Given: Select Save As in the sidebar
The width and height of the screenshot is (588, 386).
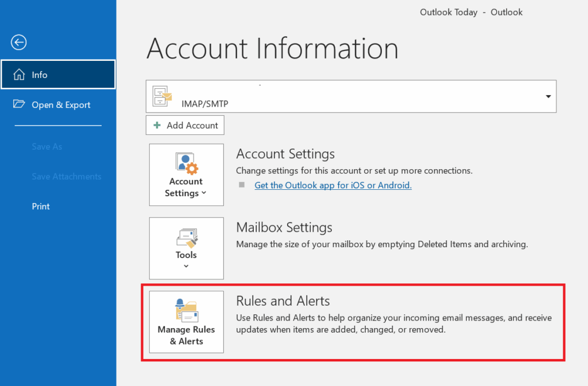Looking at the screenshot, I should tap(47, 146).
